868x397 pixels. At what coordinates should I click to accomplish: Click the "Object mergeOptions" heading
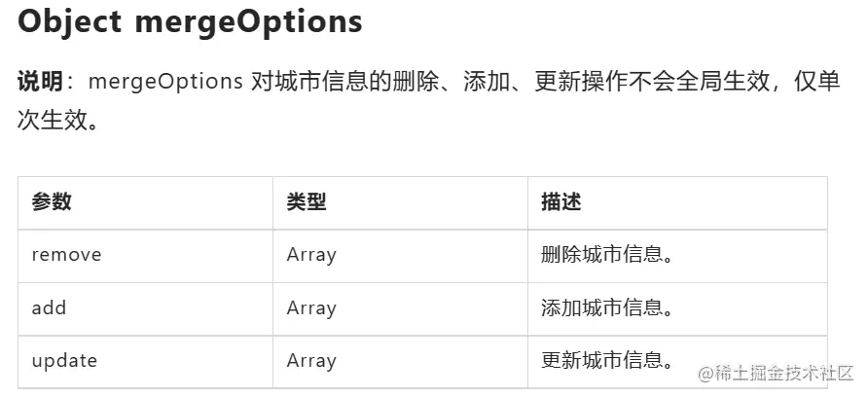point(190,23)
